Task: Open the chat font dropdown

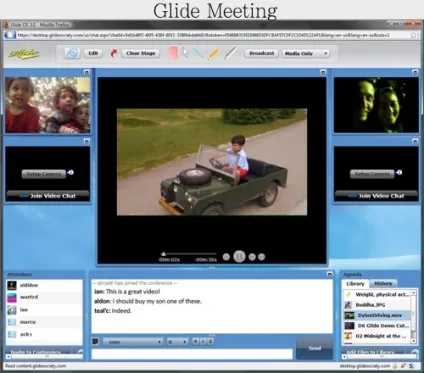Action: click(x=133, y=342)
